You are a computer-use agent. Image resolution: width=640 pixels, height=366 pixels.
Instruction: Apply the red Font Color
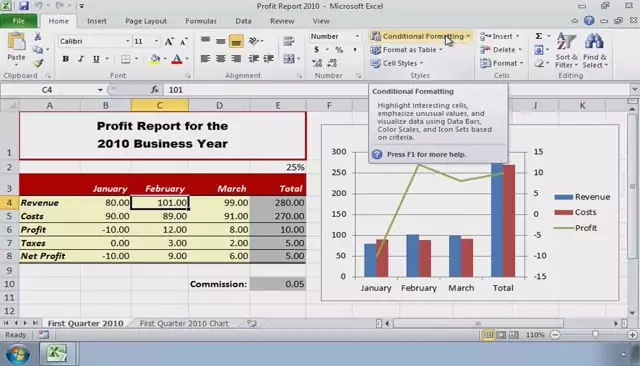[x=177, y=59]
